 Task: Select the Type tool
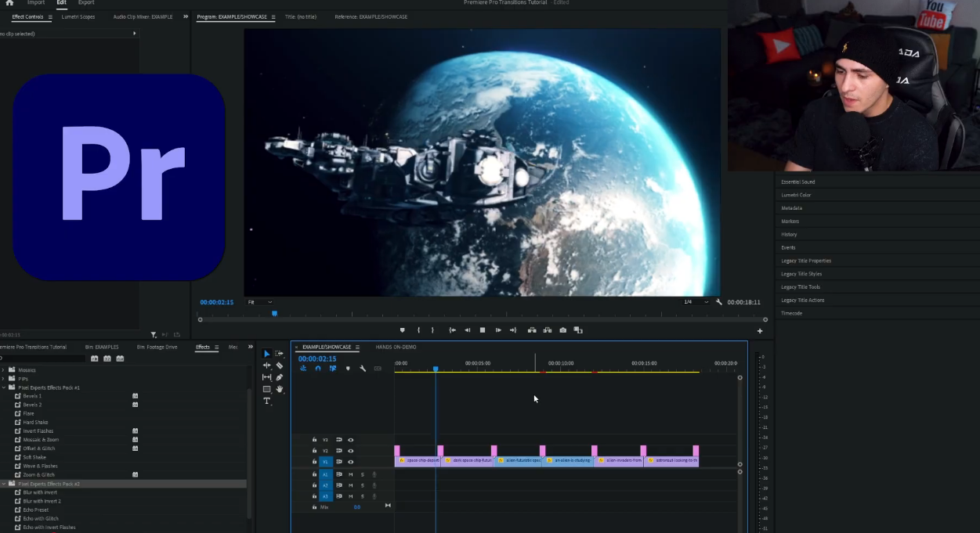point(266,401)
